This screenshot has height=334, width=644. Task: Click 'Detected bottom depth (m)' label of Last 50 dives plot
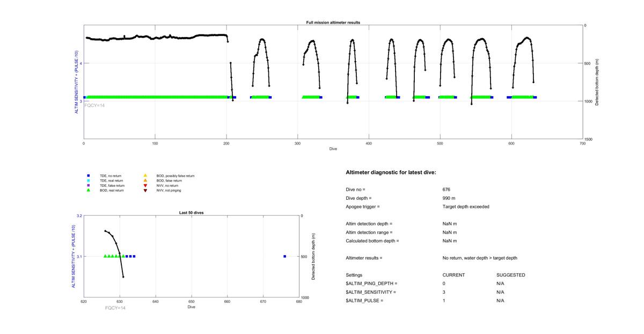tap(313, 257)
